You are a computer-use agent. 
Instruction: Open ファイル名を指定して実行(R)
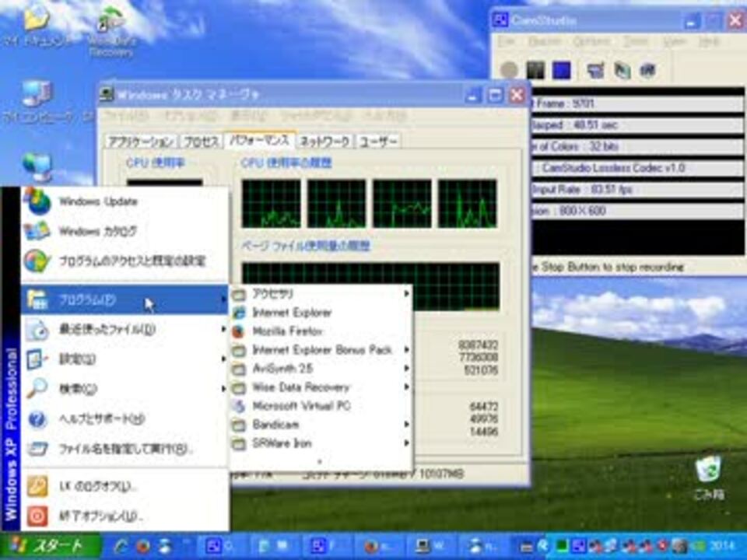[x=124, y=449]
